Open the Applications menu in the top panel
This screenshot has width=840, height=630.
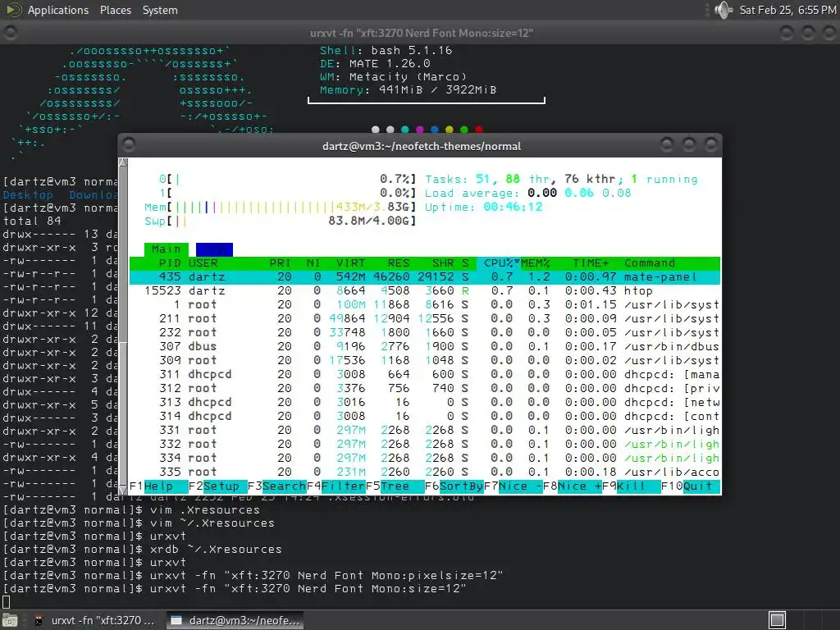[x=58, y=10]
